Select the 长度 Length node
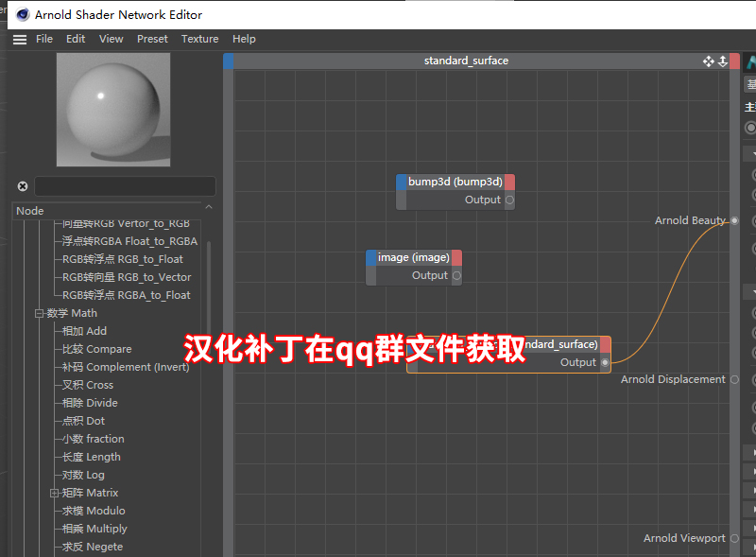Screen dimensions: 756x557 click(92, 457)
